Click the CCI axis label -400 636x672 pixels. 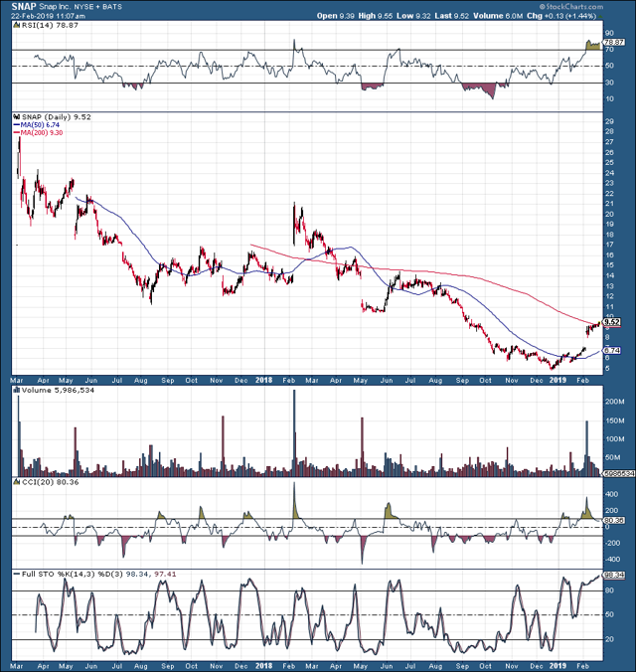[611, 560]
